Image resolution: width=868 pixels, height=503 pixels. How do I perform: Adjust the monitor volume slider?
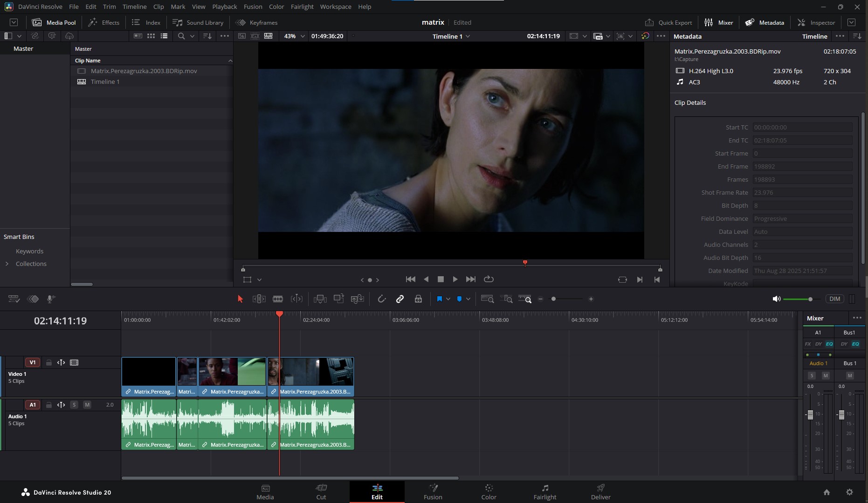pyautogui.click(x=810, y=299)
